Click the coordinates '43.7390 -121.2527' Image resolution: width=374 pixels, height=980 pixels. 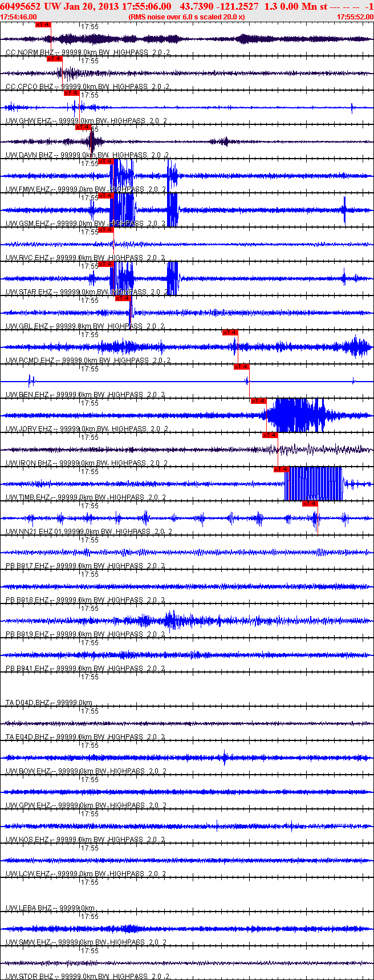(x=219, y=6)
